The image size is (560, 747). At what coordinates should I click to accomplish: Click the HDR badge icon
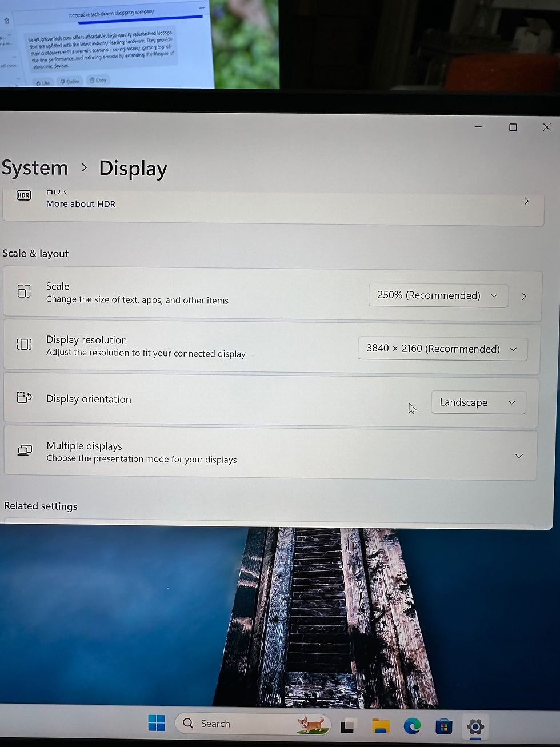tap(23, 195)
